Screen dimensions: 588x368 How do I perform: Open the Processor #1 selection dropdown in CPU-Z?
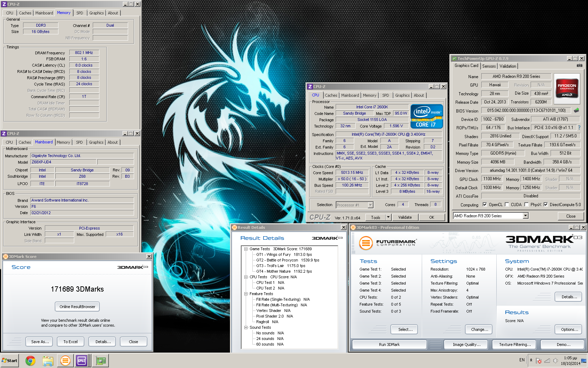370,205
